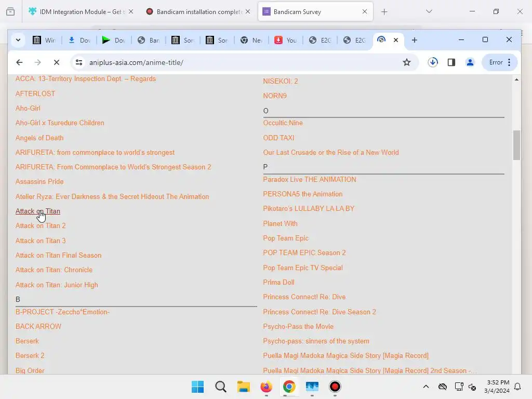Open Firefox from the taskbar
532x399 pixels.
(x=267, y=387)
